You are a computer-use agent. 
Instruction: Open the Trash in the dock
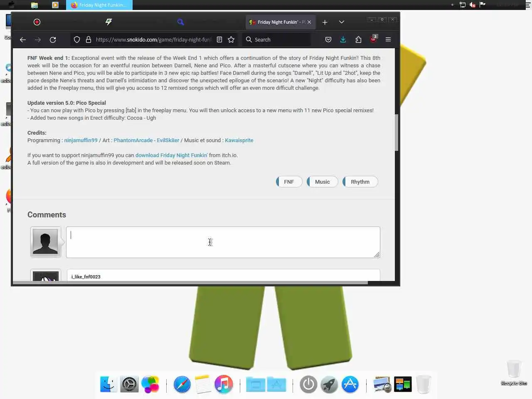point(424,384)
